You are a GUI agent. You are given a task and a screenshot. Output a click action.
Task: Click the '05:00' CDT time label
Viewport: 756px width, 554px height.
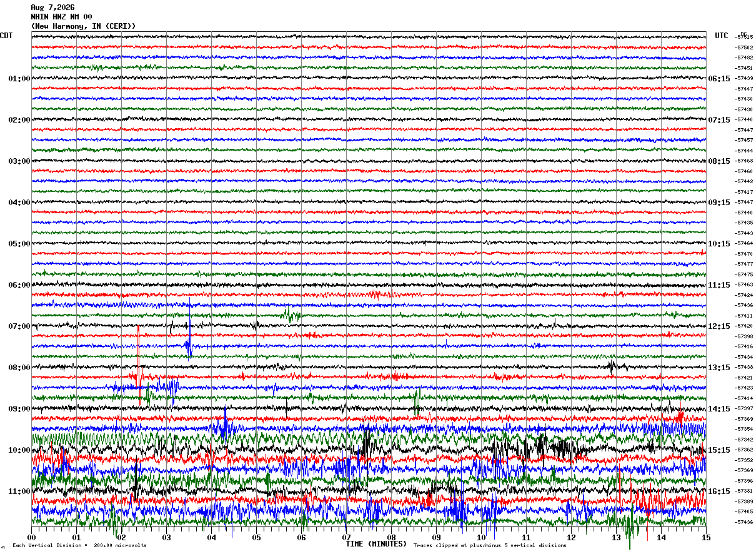click(x=19, y=244)
